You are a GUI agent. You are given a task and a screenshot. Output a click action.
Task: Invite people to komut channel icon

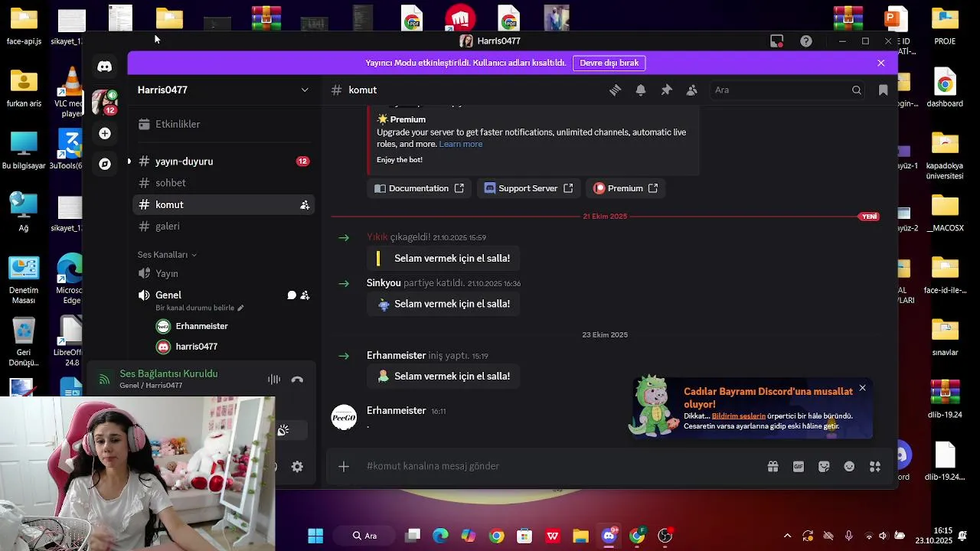pos(305,205)
